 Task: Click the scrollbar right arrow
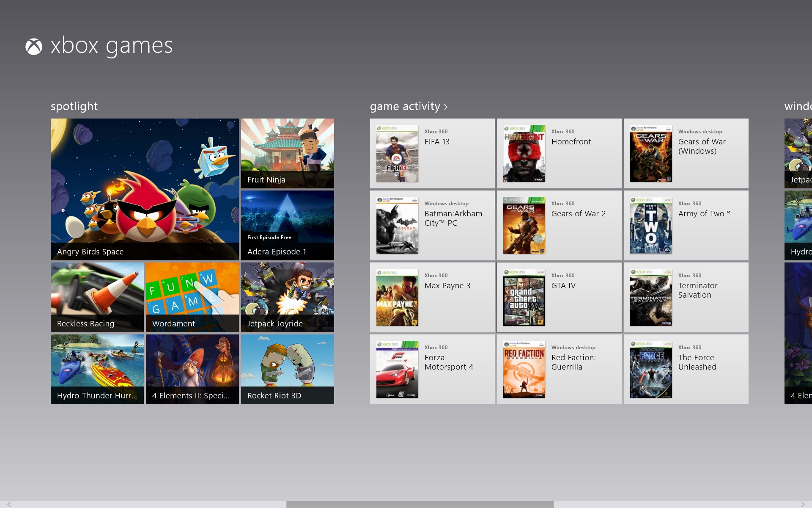[803, 504]
